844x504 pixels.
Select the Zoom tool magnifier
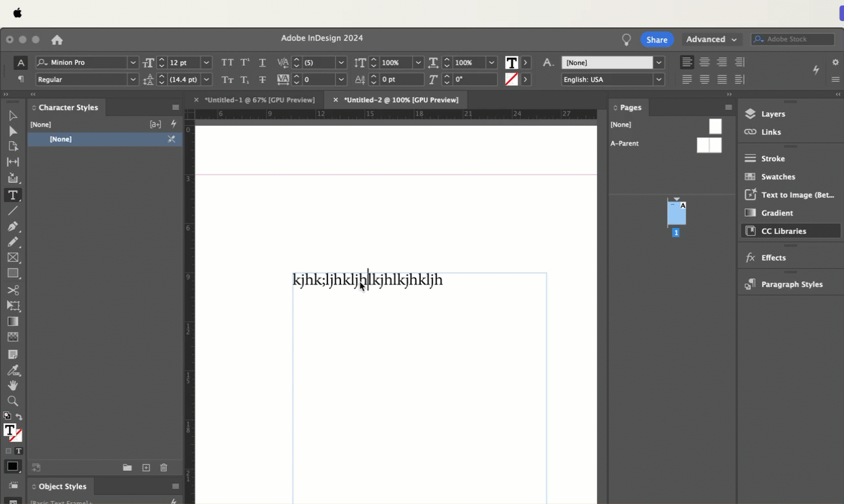pos(13,401)
